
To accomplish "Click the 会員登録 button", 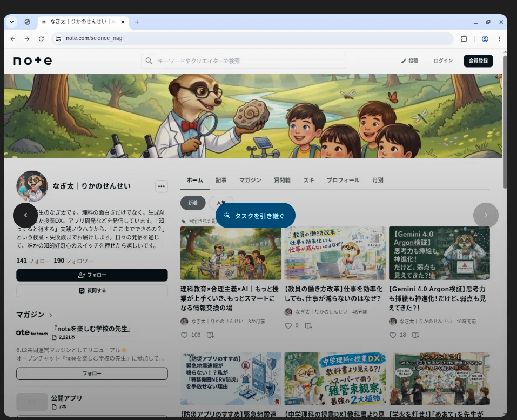I will 478,61.
